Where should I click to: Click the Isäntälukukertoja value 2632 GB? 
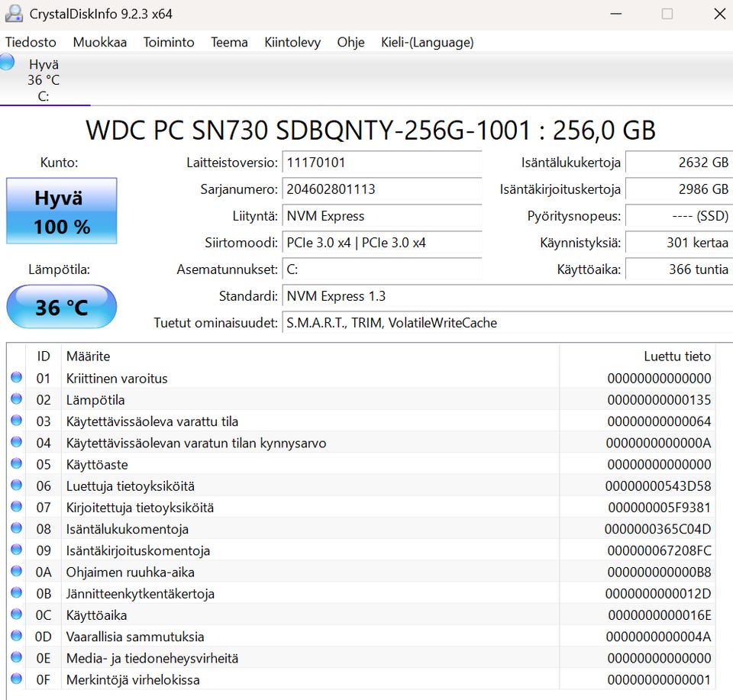click(680, 163)
